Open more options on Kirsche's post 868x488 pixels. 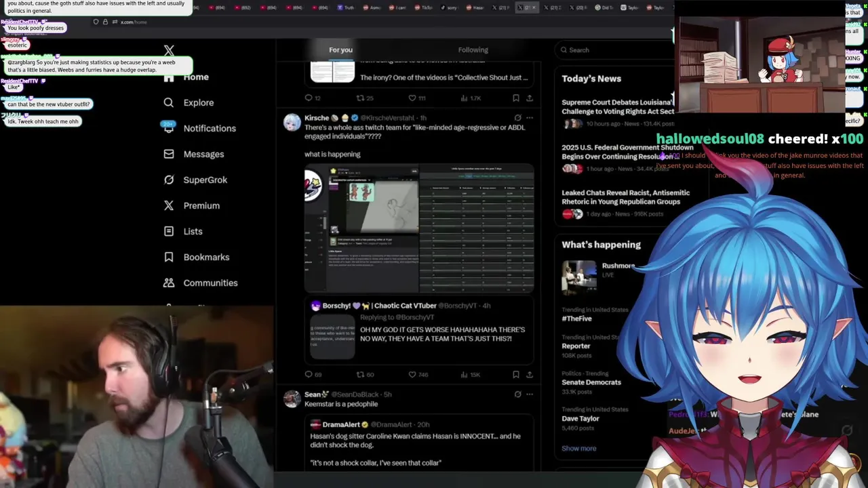point(530,118)
